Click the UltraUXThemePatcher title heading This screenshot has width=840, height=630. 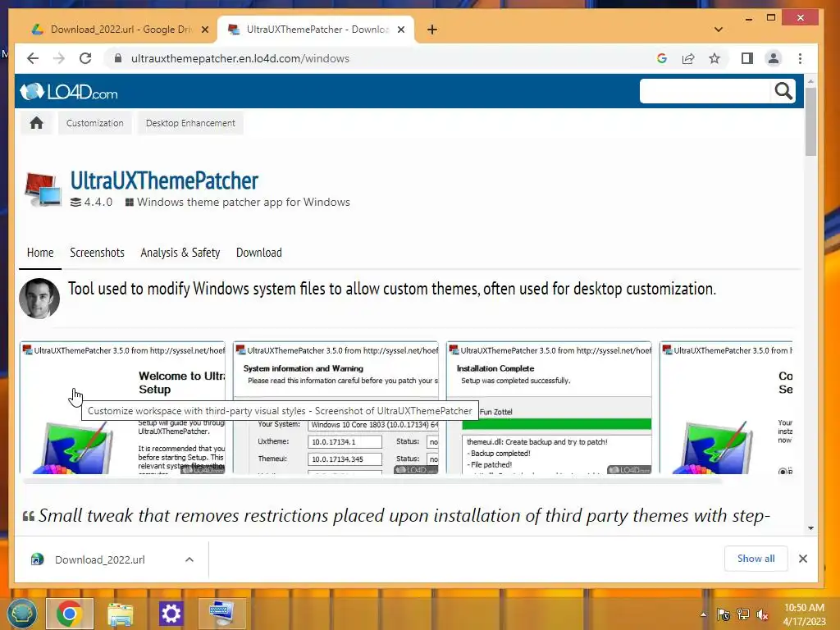coord(164,180)
